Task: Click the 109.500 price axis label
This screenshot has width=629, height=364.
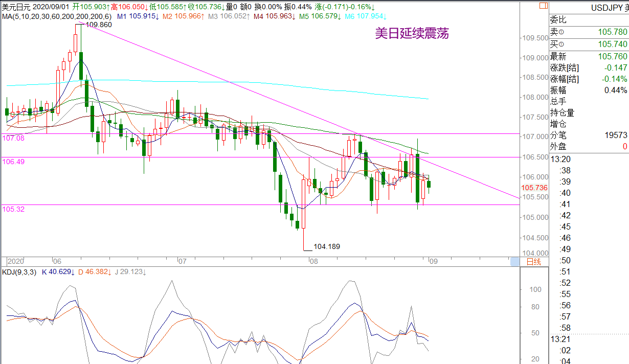Action: tap(534, 38)
